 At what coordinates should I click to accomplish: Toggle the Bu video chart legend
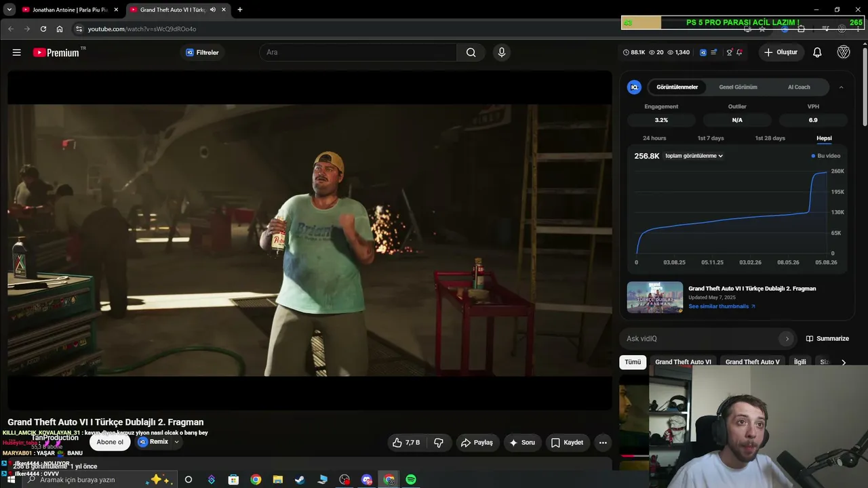pyautogui.click(x=826, y=156)
